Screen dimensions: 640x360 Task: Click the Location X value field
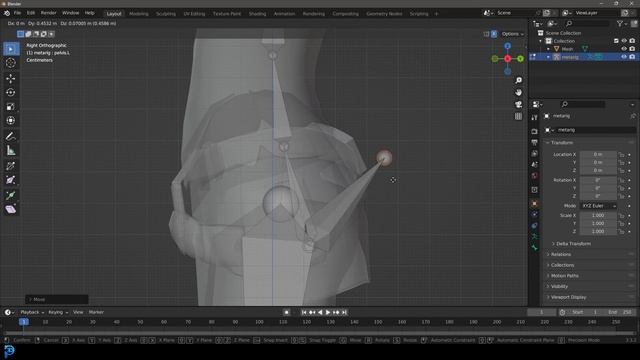click(598, 155)
